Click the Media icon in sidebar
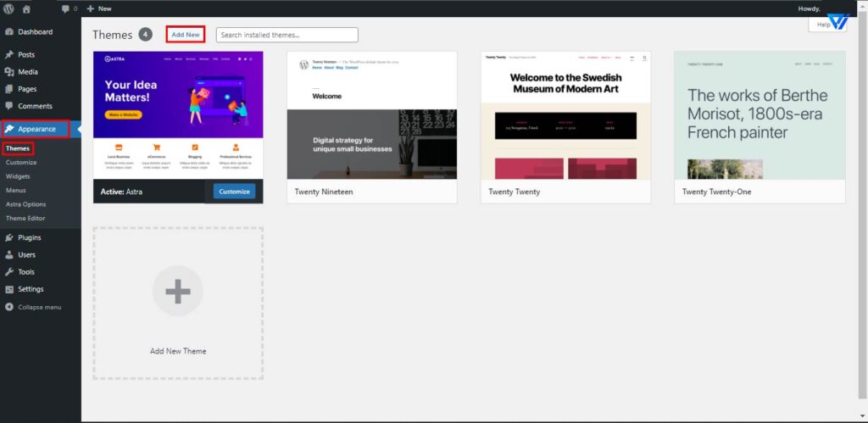 click(8, 72)
